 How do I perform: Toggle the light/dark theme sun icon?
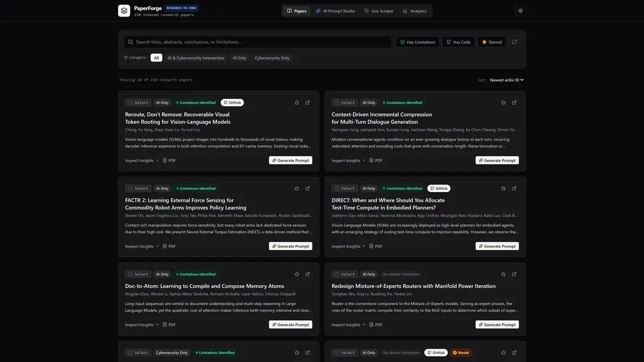coord(520,11)
